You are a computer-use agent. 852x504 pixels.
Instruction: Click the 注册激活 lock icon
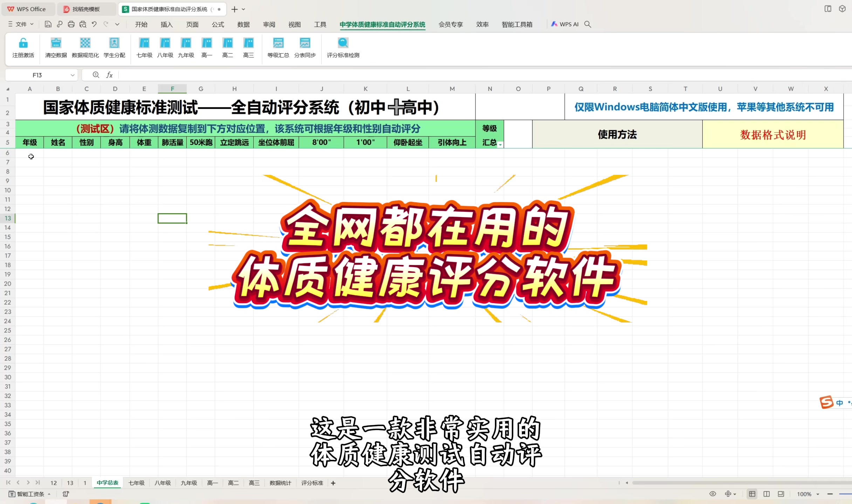point(23,47)
